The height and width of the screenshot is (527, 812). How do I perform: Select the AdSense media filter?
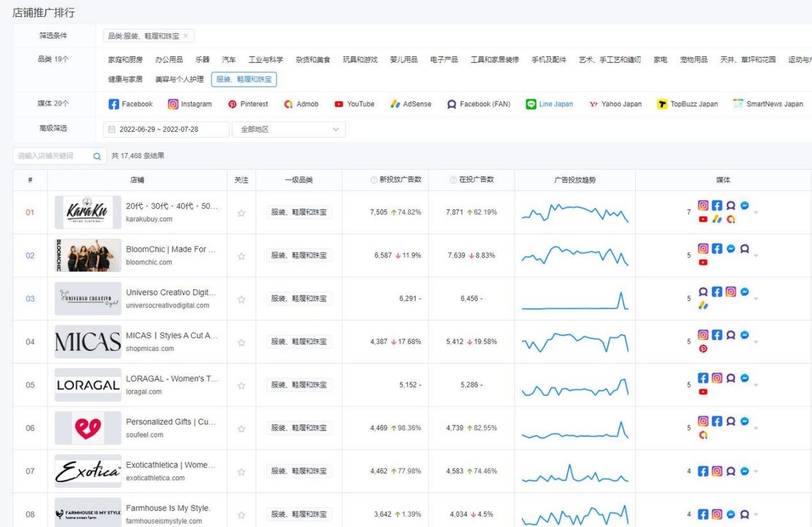[410, 104]
